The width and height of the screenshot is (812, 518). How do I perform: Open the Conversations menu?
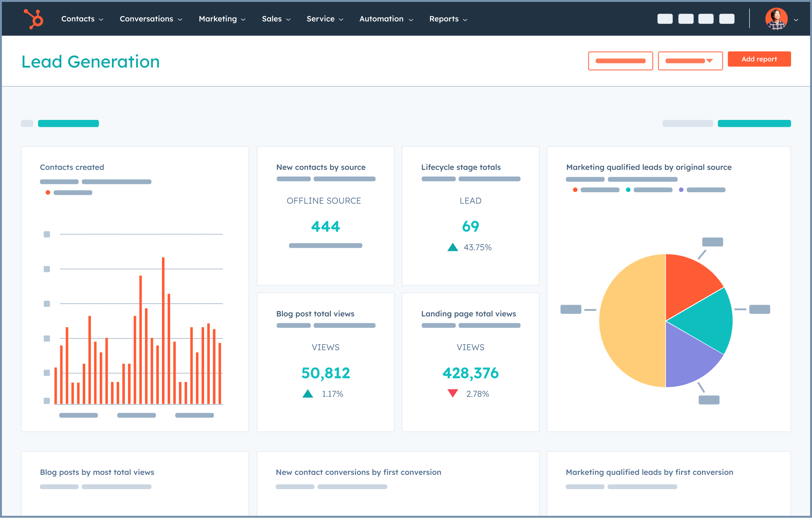tap(149, 18)
